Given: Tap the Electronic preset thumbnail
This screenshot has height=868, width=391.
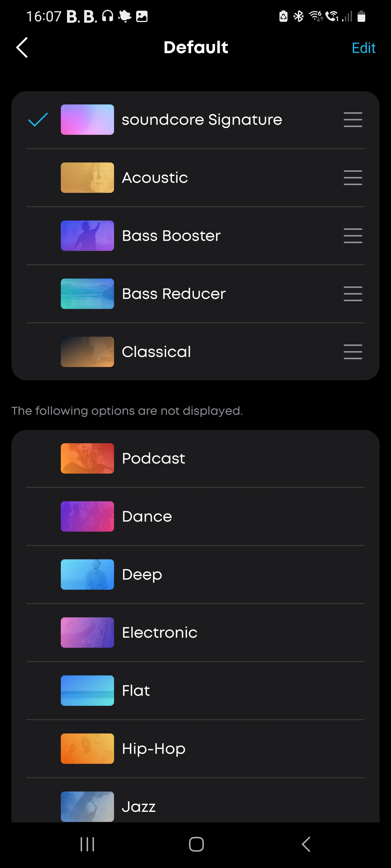Looking at the screenshot, I should [87, 632].
